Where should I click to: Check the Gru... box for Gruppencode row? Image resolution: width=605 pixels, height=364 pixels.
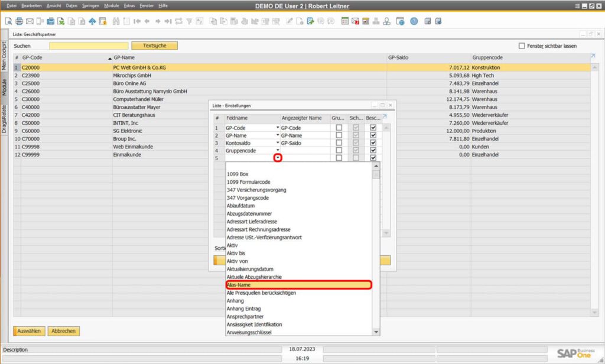click(x=339, y=150)
